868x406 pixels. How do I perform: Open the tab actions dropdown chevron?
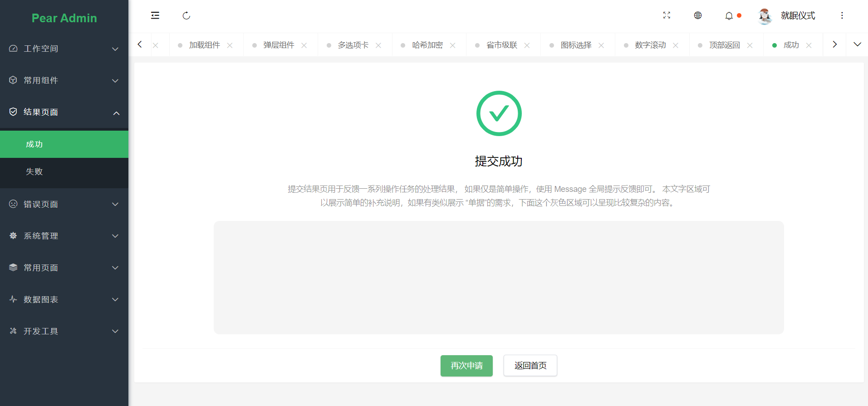tap(857, 44)
